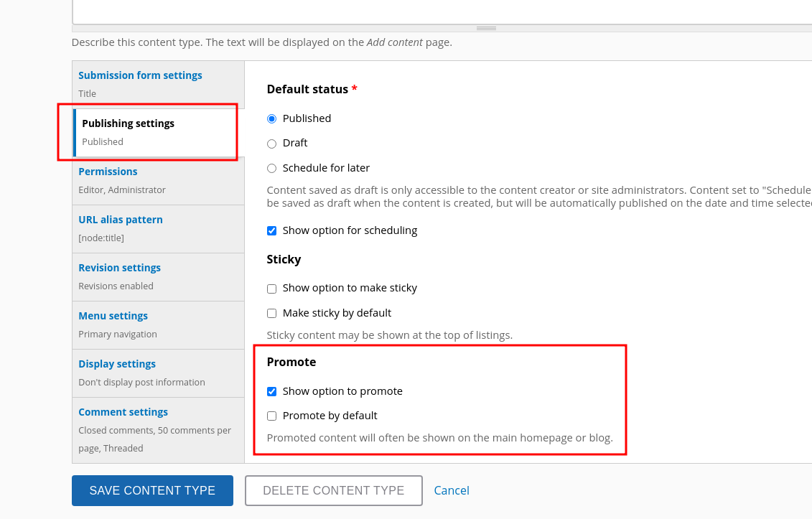Click the 'Closed comments, 50 comments per' summary
812x519 pixels.
pyautogui.click(x=154, y=431)
